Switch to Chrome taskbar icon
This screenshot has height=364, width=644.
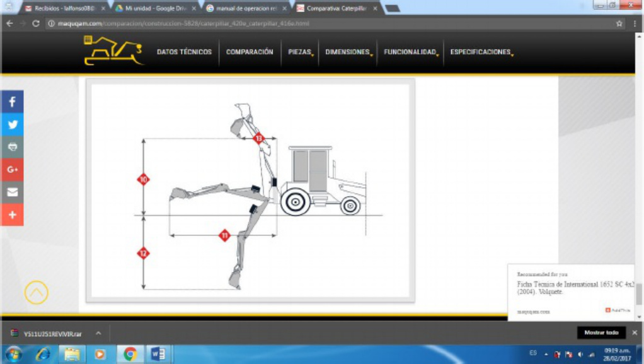click(130, 354)
